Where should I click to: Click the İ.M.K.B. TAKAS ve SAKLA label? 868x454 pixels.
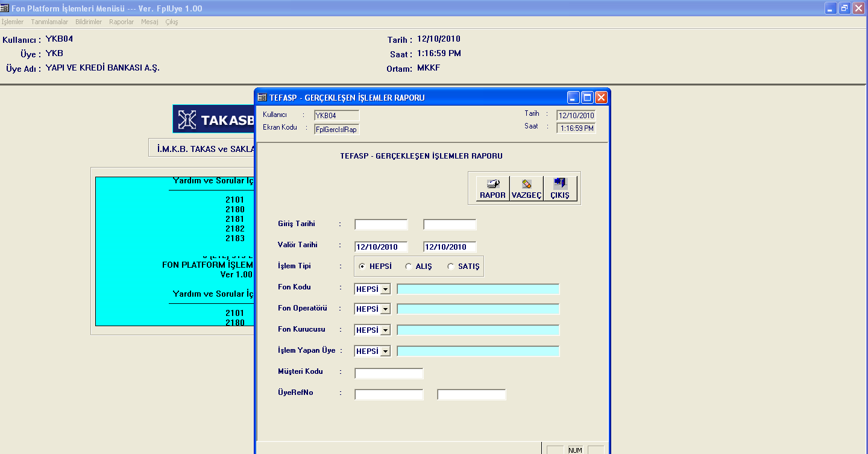click(x=206, y=148)
